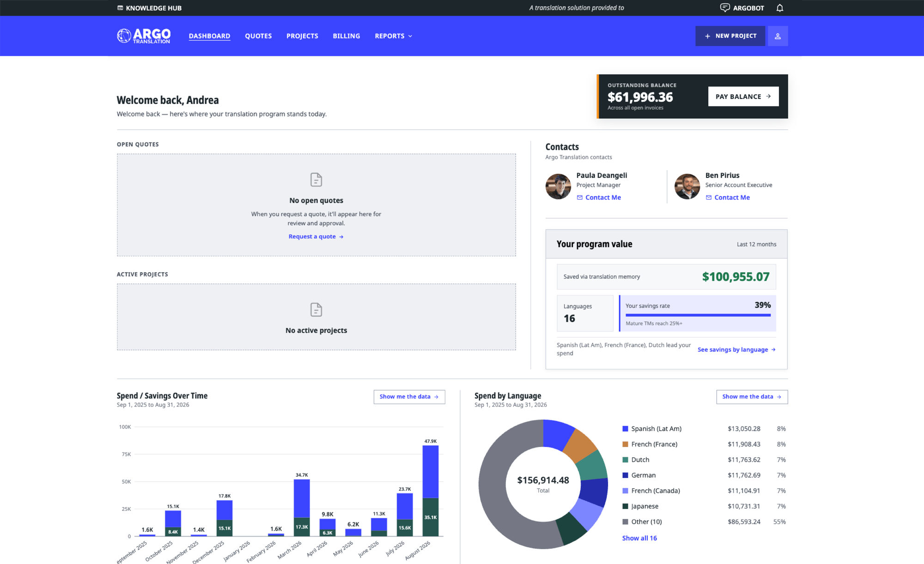Image resolution: width=924 pixels, height=564 pixels.
Task: Click the Request a quote link
Action: pos(316,237)
